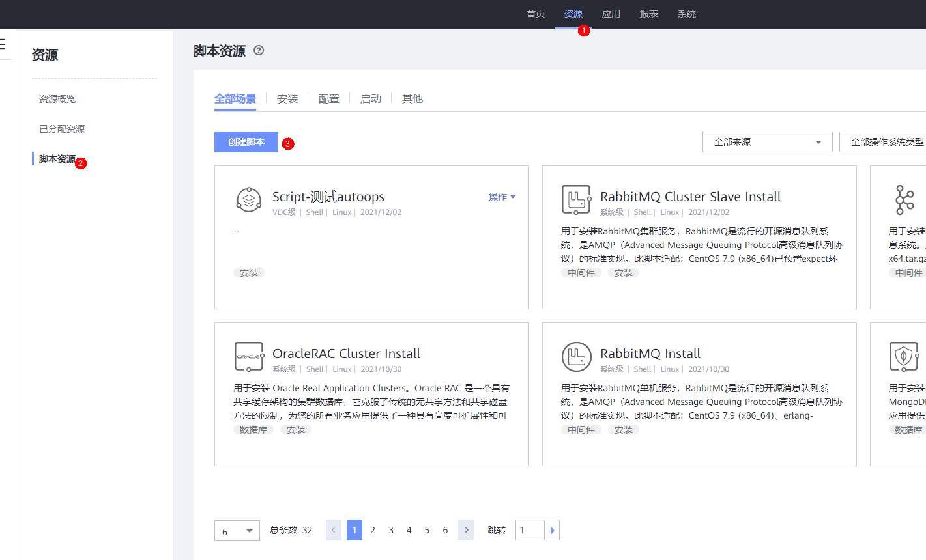926x560 pixels.
Task: Click the 安装 tag on OracleRAC card
Action: point(296,430)
